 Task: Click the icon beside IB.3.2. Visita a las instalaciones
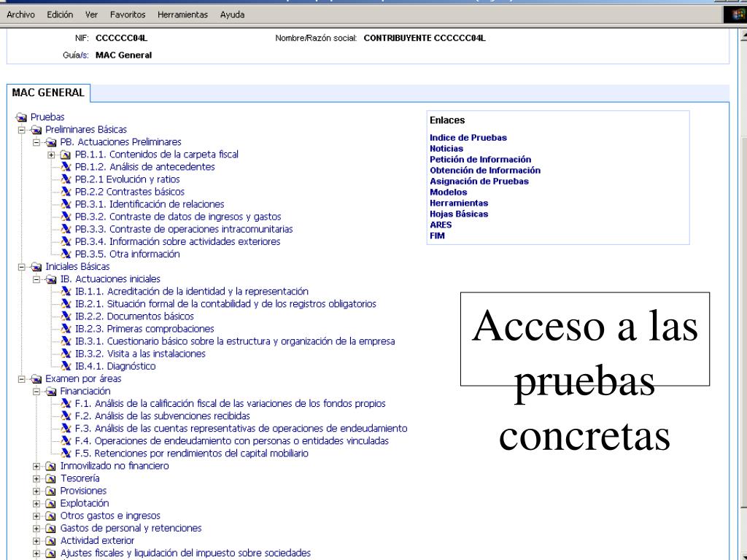66,354
